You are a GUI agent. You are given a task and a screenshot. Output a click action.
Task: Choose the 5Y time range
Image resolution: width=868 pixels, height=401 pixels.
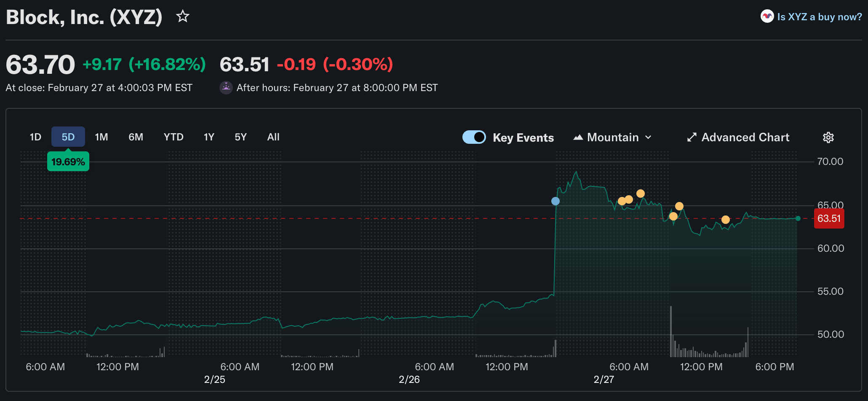click(x=240, y=137)
